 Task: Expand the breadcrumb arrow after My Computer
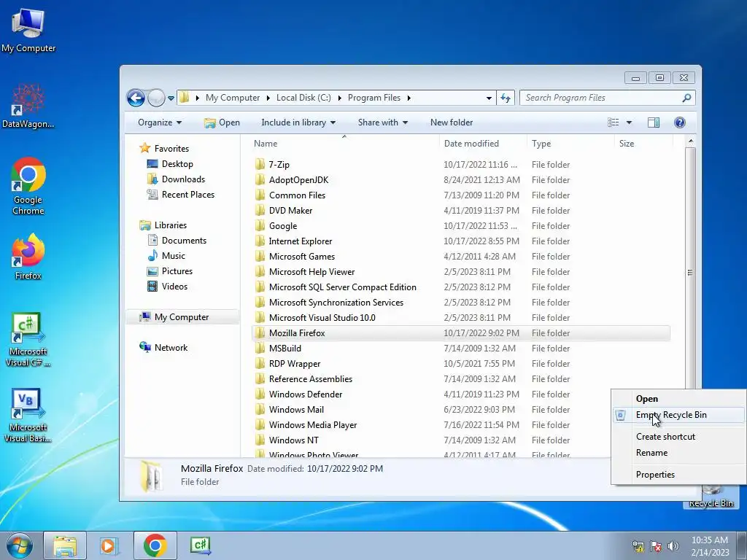point(268,98)
